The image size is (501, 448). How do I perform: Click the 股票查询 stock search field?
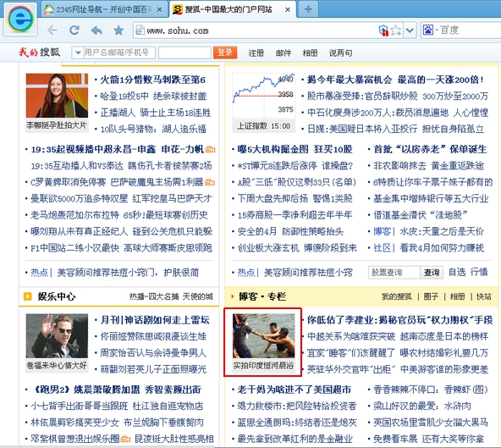394,273
